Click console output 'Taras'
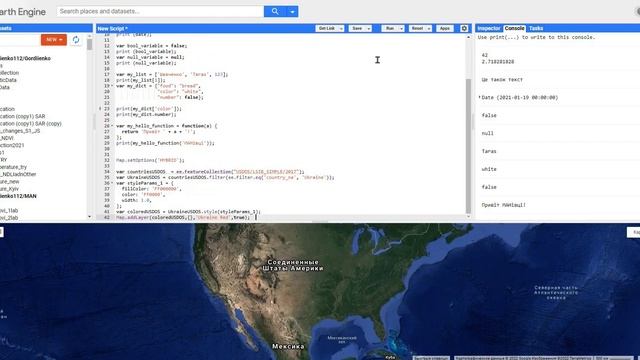The image size is (640, 360). point(489,151)
